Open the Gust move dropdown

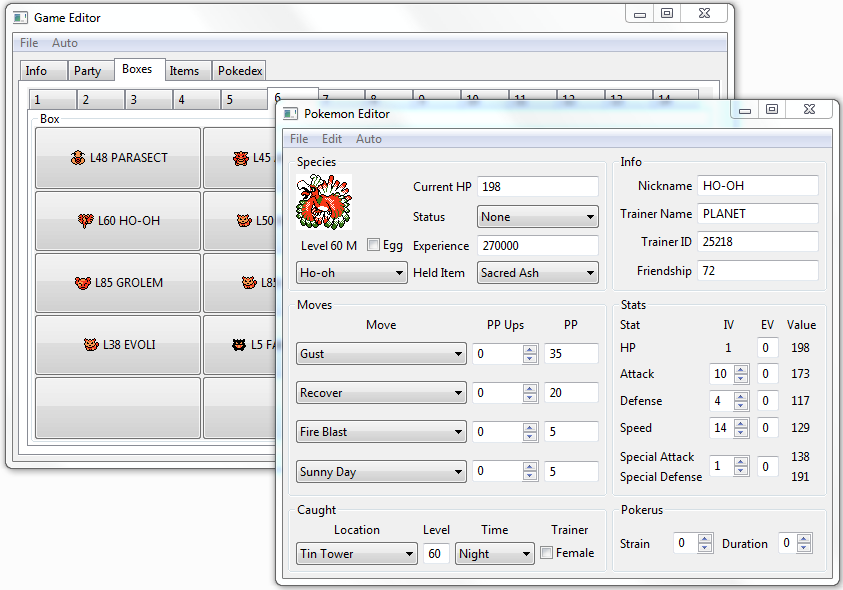point(381,354)
